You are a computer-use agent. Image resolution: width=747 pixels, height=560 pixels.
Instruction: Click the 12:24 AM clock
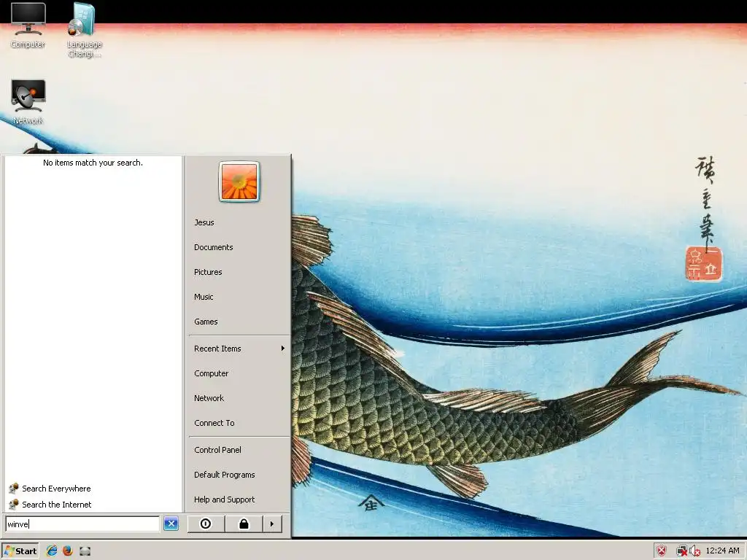(722, 551)
